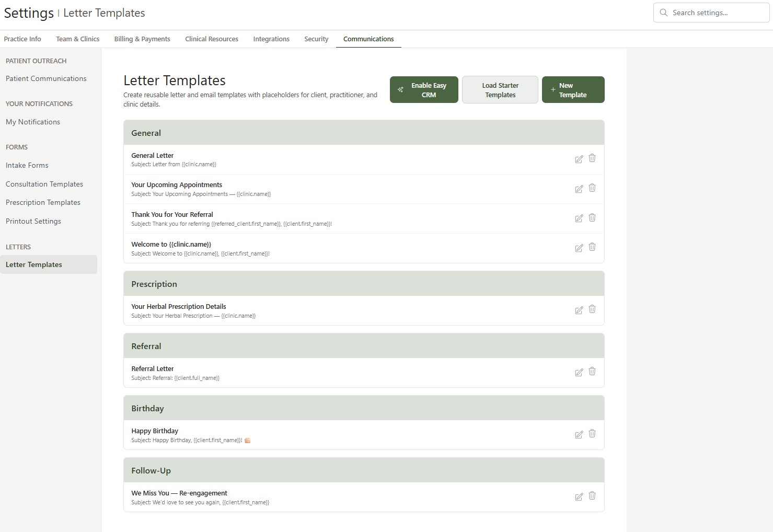This screenshot has height=532, width=773.
Task: Edit Your Upcoming Appointments template
Action: (x=579, y=189)
